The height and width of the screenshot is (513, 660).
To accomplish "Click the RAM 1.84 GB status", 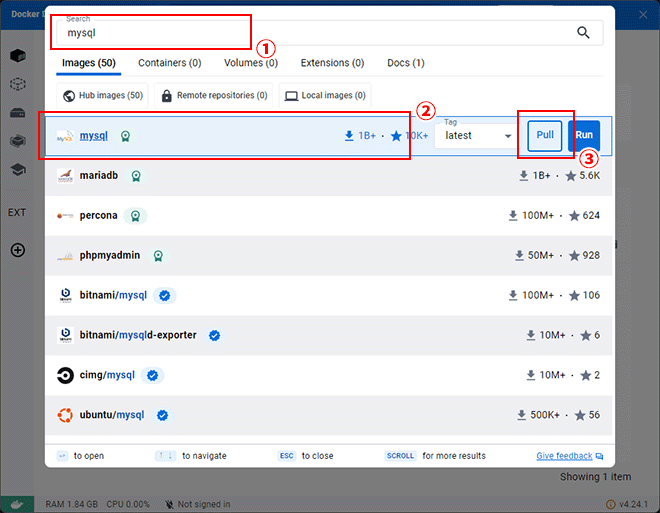I will 72,504.
